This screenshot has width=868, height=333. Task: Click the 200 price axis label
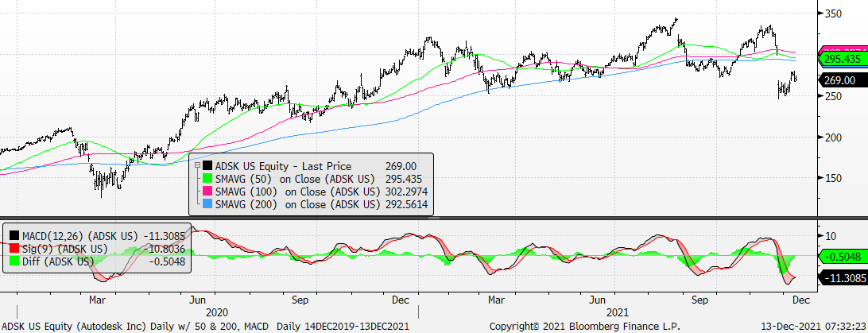click(x=832, y=137)
